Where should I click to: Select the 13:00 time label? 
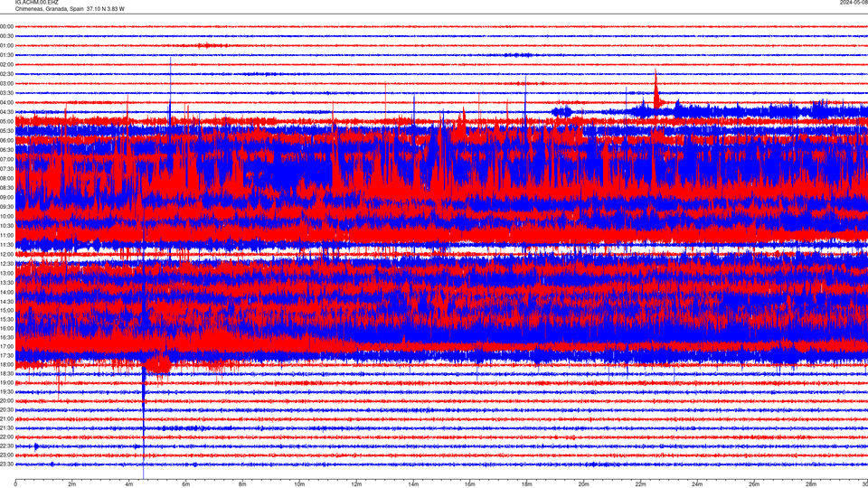tap(6, 273)
